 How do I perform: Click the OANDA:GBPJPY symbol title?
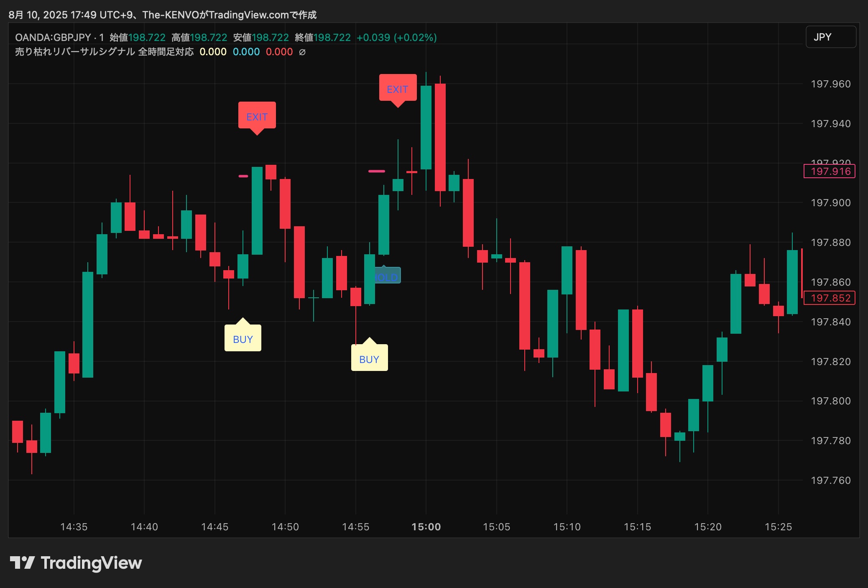coord(53,38)
